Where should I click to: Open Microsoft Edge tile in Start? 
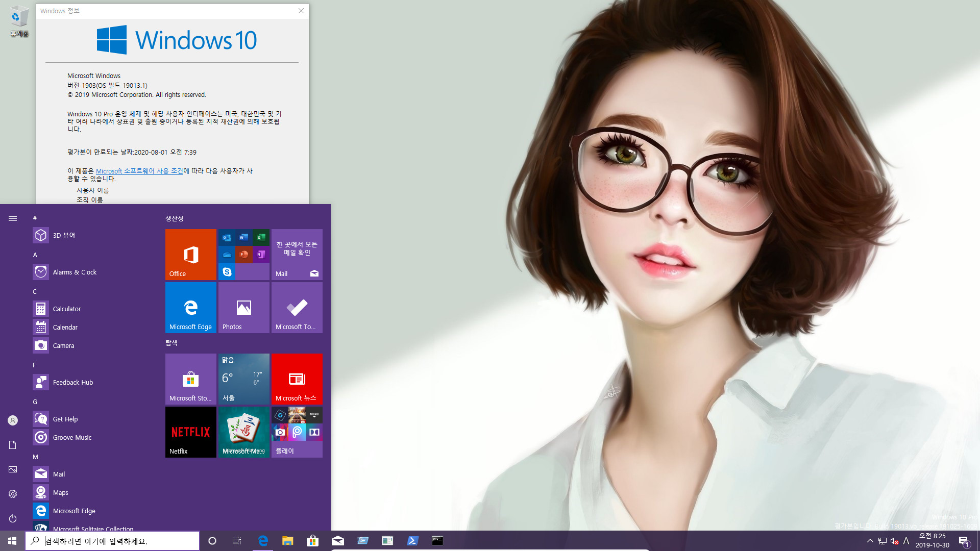point(190,307)
